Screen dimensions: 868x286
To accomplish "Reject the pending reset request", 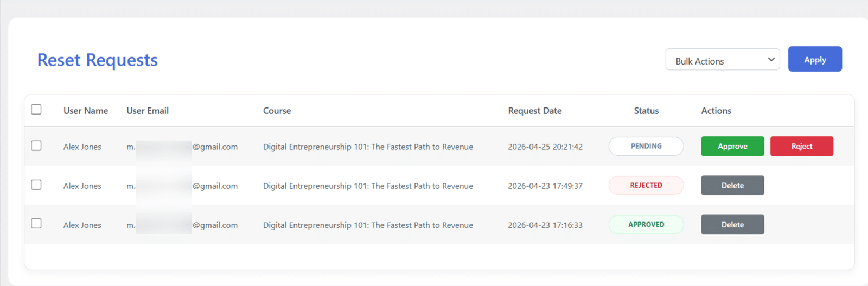I will (x=802, y=147).
